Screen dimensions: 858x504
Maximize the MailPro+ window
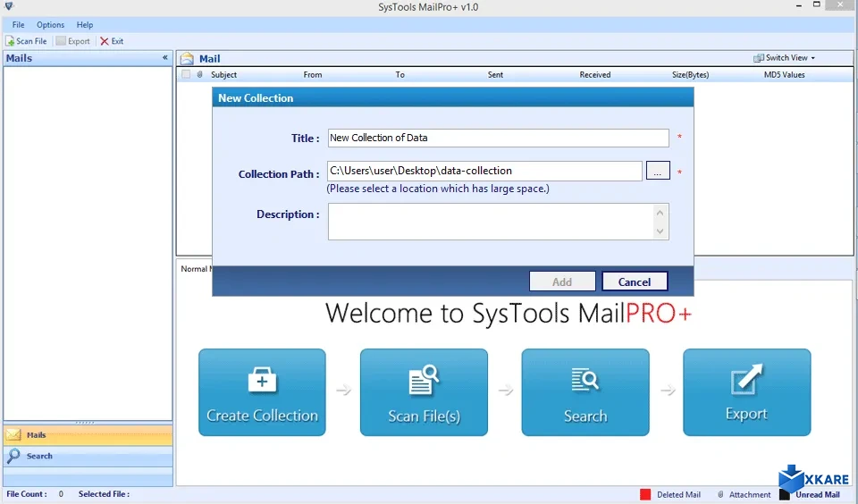(x=816, y=5)
